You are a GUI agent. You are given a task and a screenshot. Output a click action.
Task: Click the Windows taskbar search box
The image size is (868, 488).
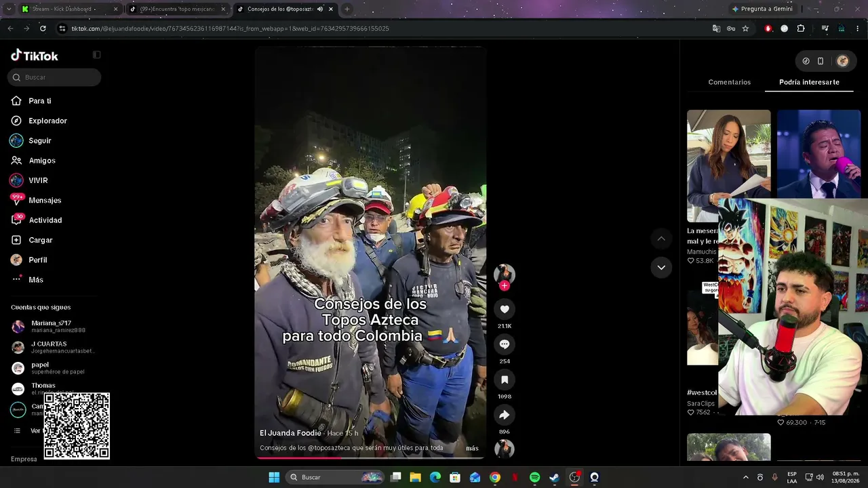point(334,477)
